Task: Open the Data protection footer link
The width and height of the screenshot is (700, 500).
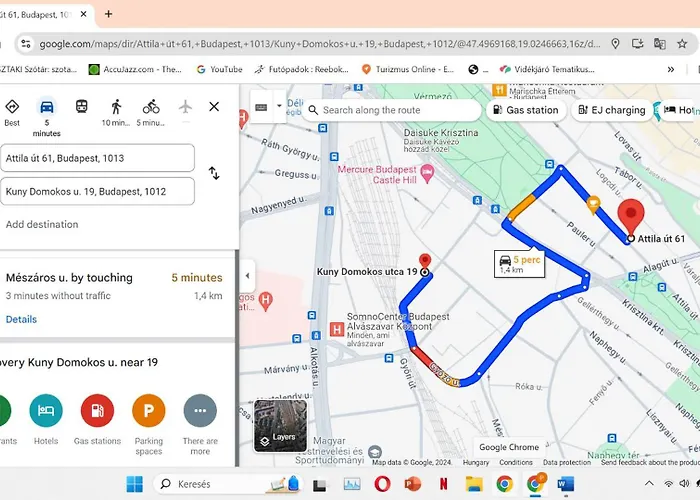Action: pyautogui.click(x=567, y=462)
